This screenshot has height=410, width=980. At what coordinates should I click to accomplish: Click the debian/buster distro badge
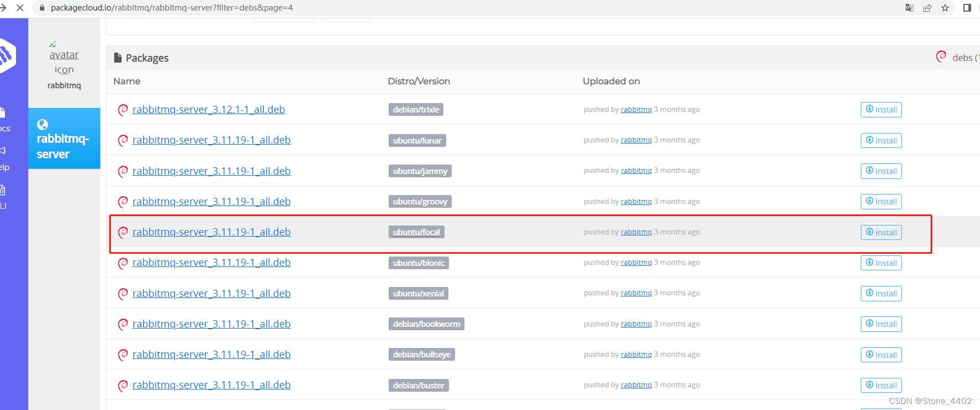click(x=418, y=385)
